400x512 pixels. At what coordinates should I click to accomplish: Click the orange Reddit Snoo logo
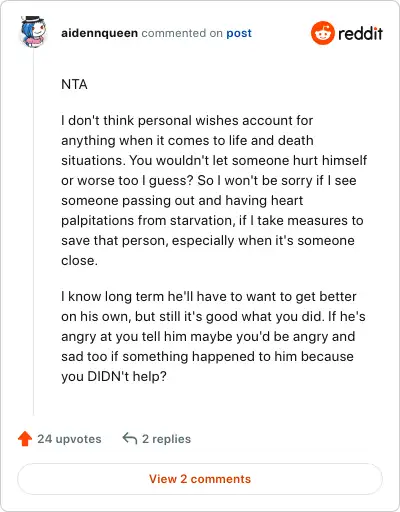(x=322, y=33)
